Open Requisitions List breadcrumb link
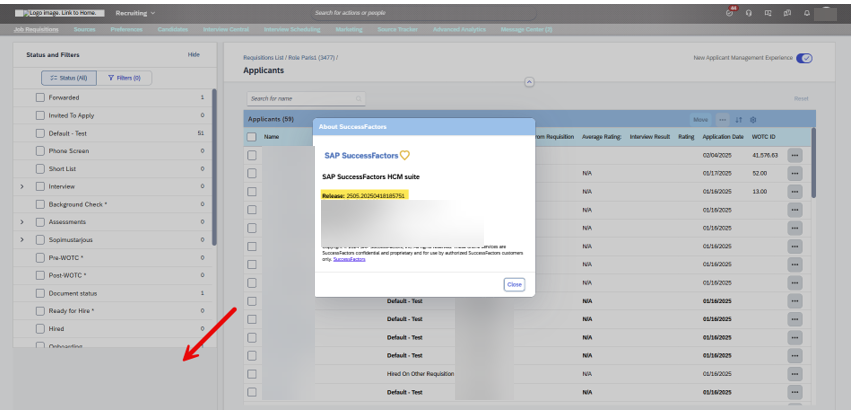The image size is (851, 411). point(263,58)
